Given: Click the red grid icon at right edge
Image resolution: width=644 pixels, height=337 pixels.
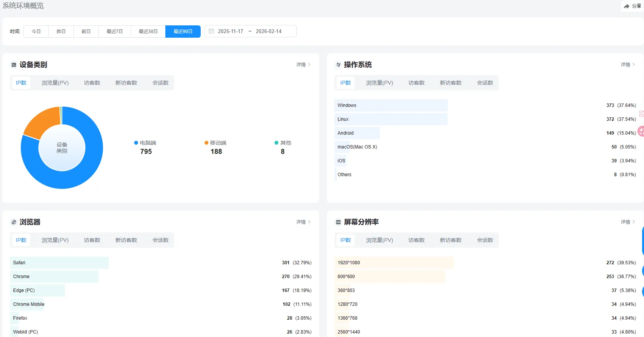Looking at the screenshot, I should pyautogui.click(x=641, y=114).
